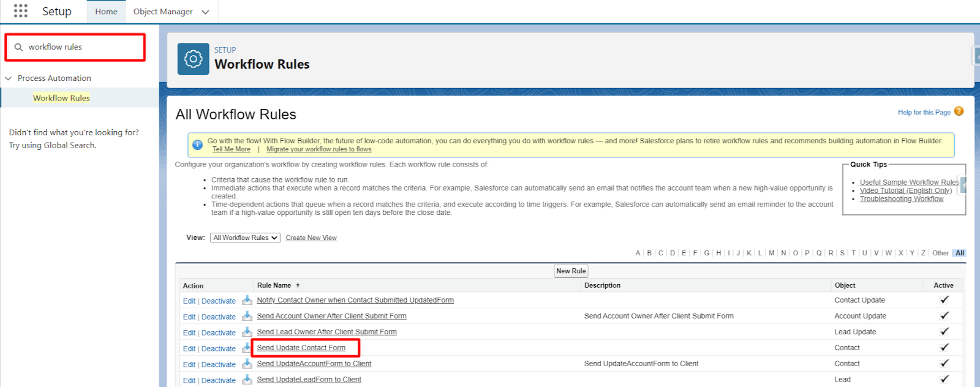Screen dimensions: 980x387
Task: Open Send Lead Owner After Client Submit Form rule
Action: coord(326,332)
